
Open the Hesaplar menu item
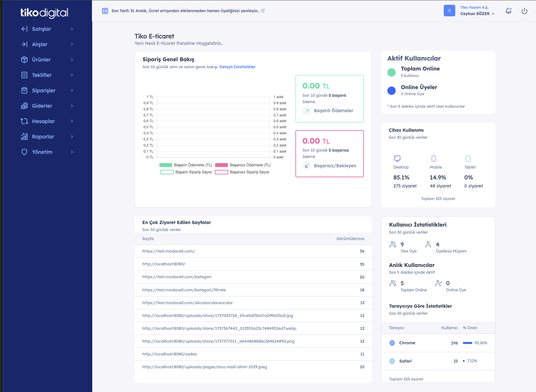tap(43, 121)
